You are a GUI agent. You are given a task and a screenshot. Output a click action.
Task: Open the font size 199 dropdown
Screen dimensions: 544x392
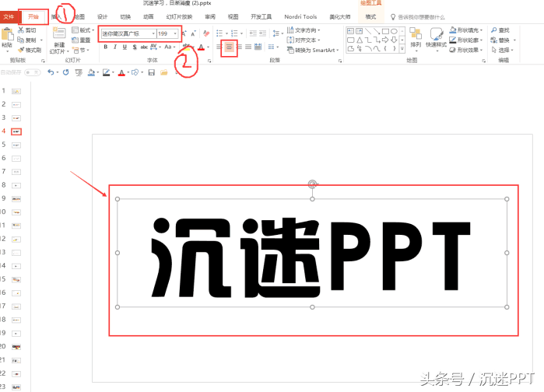click(175, 33)
